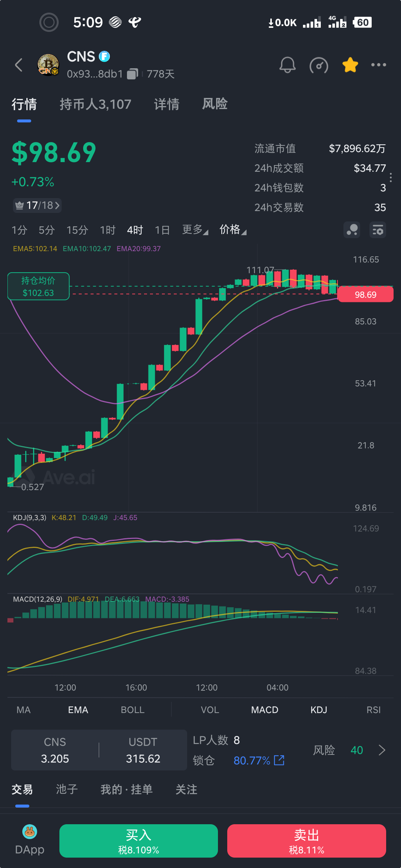Tap the speedometer gauge icon
This screenshot has width=401, height=868.
(319, 66)
